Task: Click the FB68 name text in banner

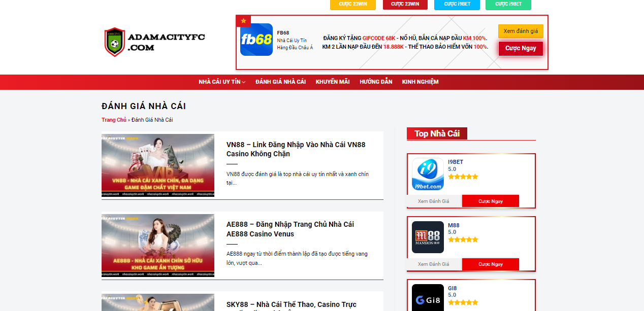Action: point(283,32)
